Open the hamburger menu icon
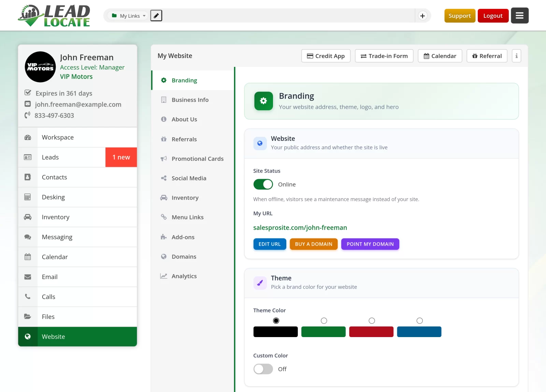546x392 pixels. coord(519,16)
